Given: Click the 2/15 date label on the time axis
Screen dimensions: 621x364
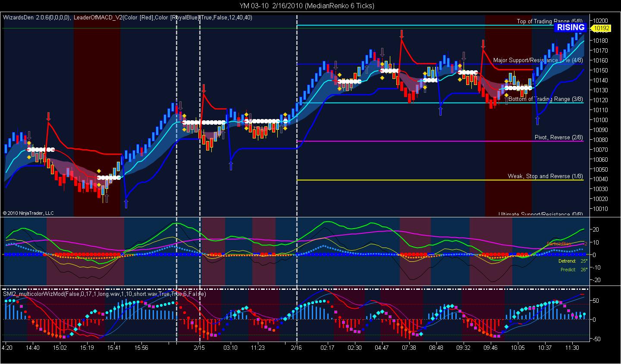Looking at the screenshot, I should point(199,348).
